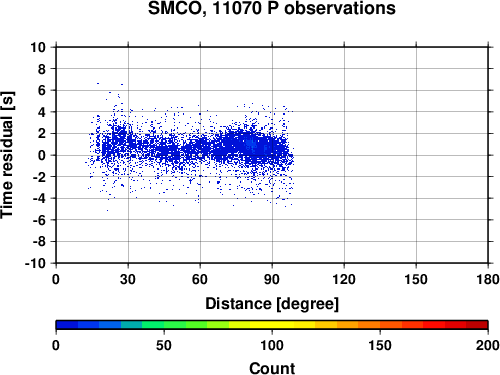Click the 'Count' colorbar label
Screen dimensions: 500x375
click(x=272, y=368)
